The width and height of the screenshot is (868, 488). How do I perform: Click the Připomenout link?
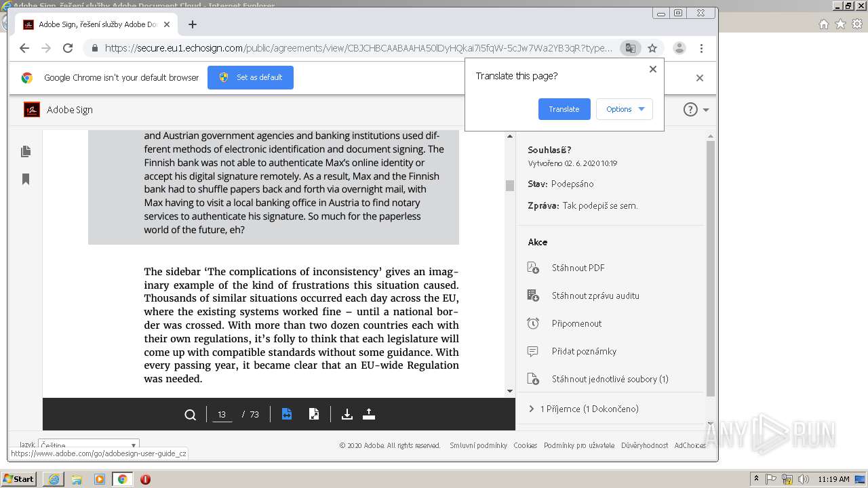pos(576,323)
